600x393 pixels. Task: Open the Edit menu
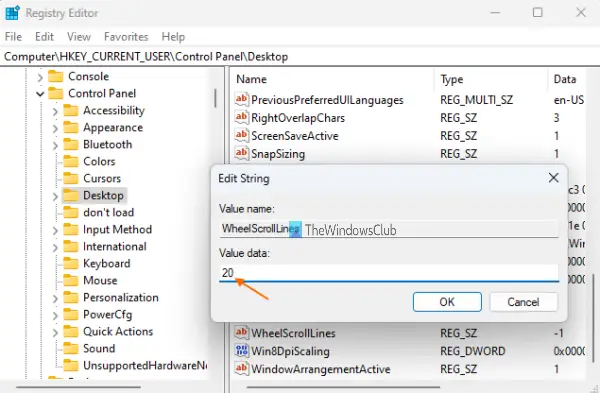click(x=44, y=37)
